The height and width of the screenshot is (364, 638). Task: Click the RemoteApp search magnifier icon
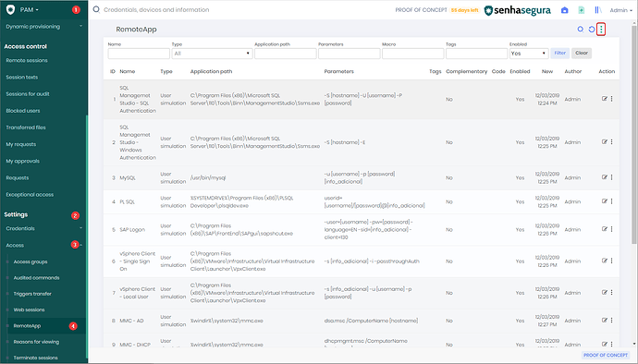581,30
